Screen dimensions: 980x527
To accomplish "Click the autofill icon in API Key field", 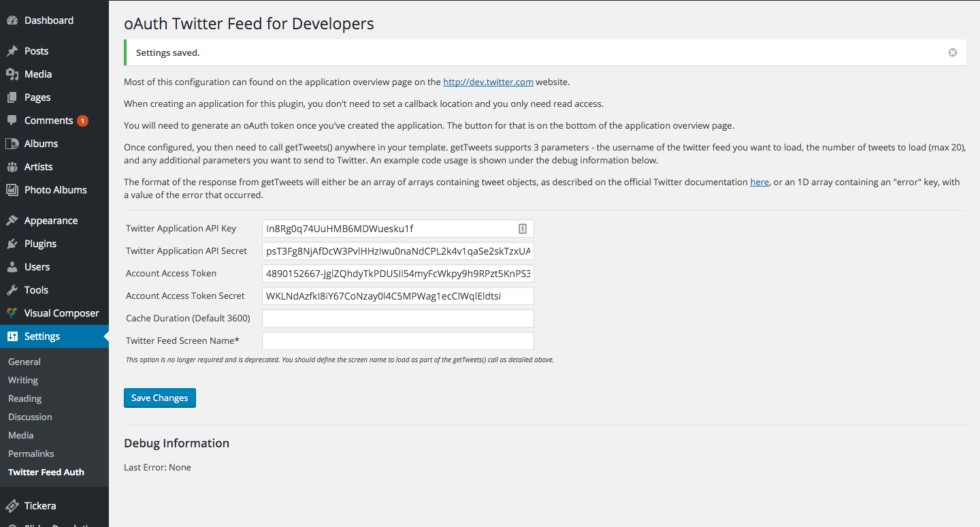I will tap(523, 229).
